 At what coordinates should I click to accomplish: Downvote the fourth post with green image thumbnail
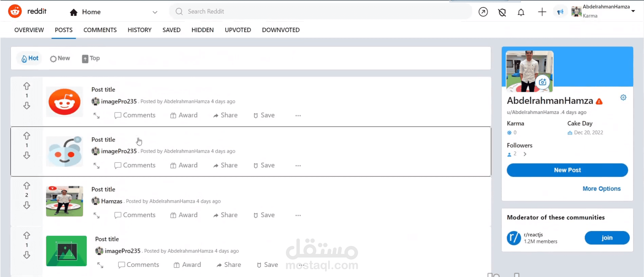coord(27,255)
